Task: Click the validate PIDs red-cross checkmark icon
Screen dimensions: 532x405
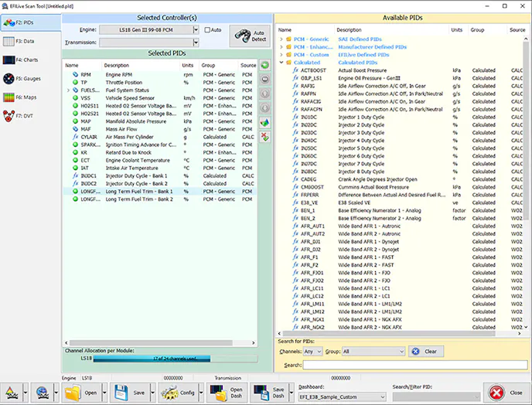Action: point(266,136)
